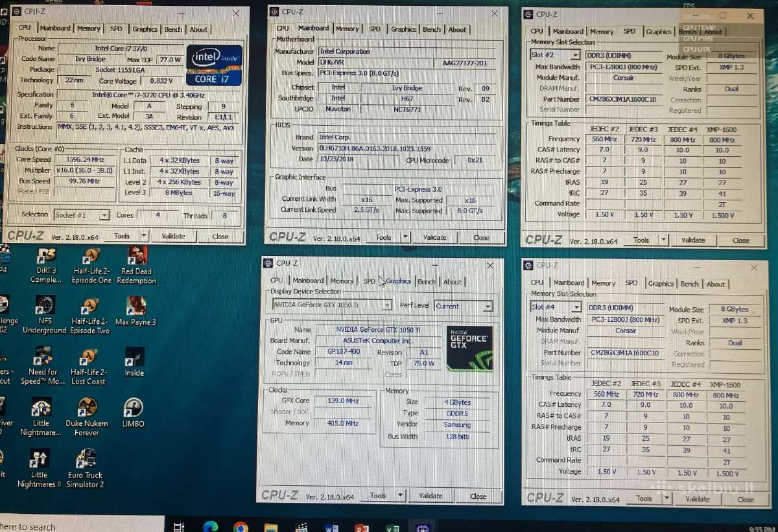Click the Intel Core i7 3770 name field
The height and width of the screenshot is (532, 778).
[x=120, y=48]
